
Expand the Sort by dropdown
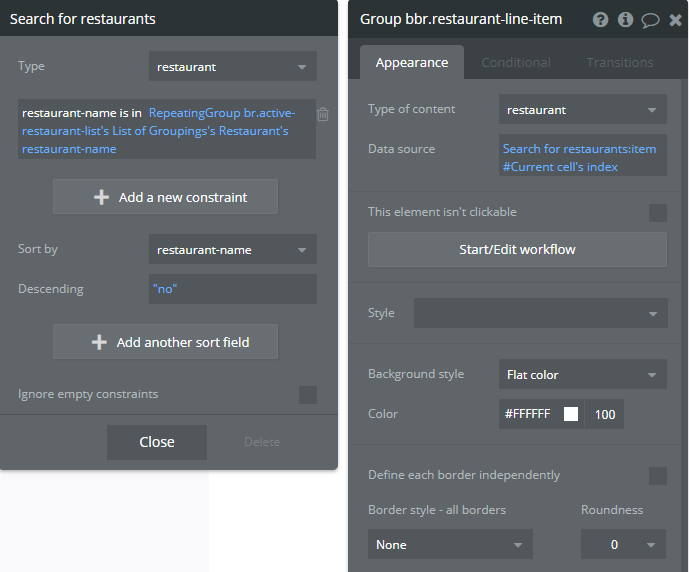click(233, 249)
